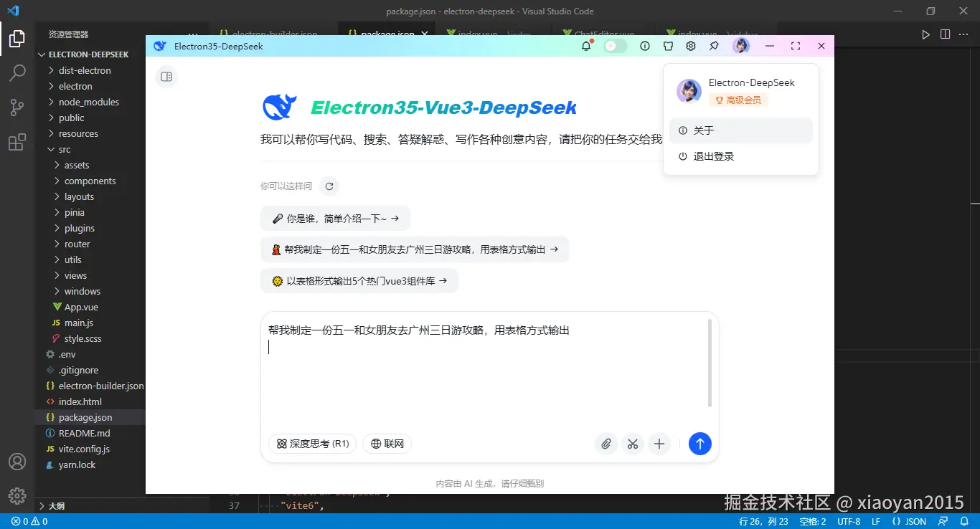Screen dimensions: 980x529
Task: Open the .env file
Action: pyautogui.click(x=90, y=354)
